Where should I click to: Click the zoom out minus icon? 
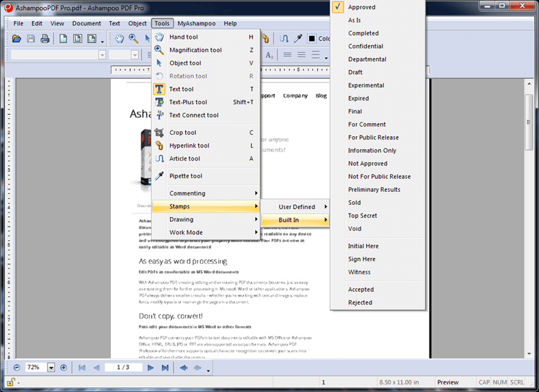[x=17, y=367]
